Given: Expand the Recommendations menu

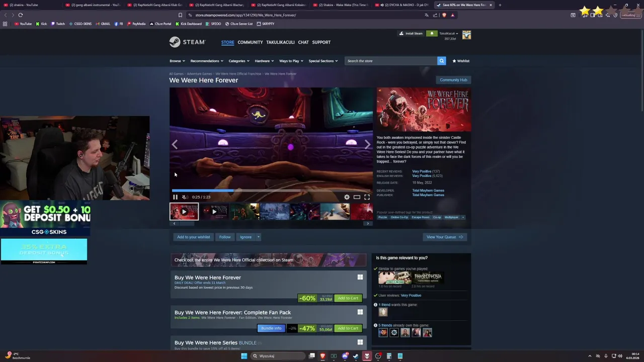Looking at the screenshot, I should (x=207, y=61).
